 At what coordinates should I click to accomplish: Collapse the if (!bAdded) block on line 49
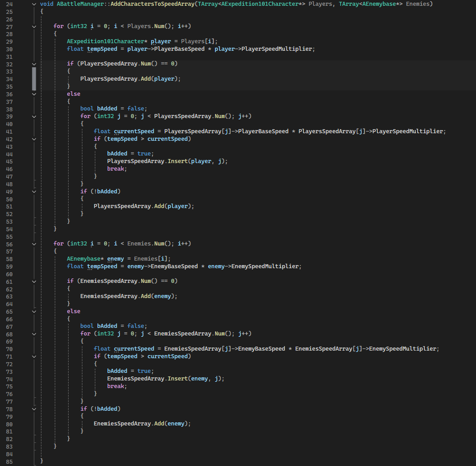click(x=34, y=191)
